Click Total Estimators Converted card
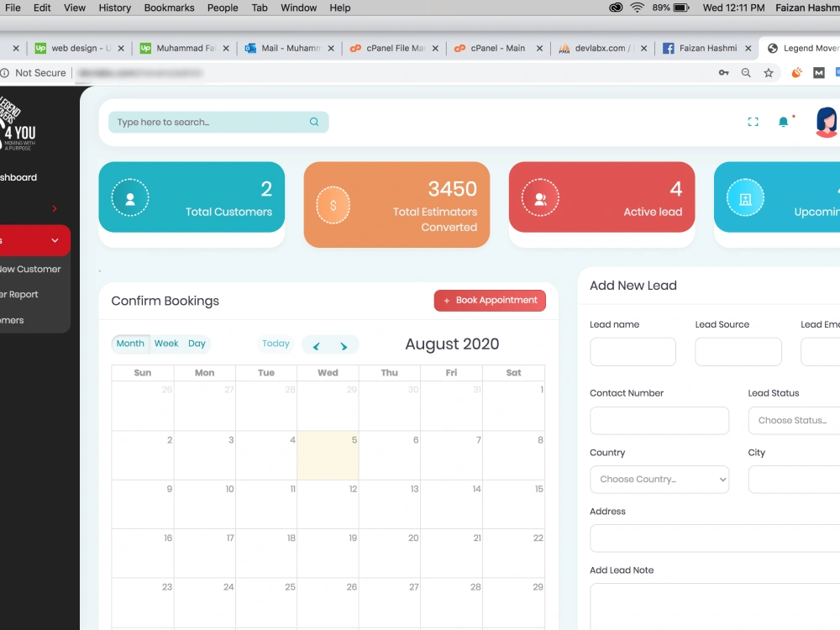The width and height of the screenshot is (840, 630). coord(396,205)
